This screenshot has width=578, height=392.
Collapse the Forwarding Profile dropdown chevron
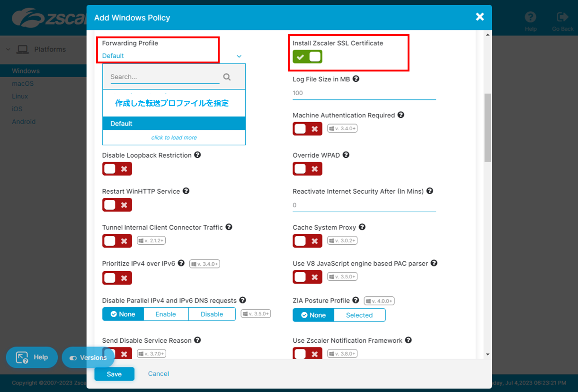point(239,56)
